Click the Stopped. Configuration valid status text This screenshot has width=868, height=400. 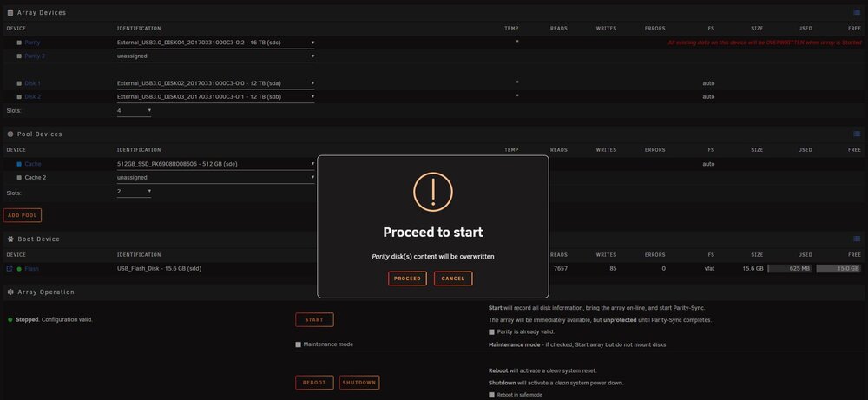click(54, 320)
